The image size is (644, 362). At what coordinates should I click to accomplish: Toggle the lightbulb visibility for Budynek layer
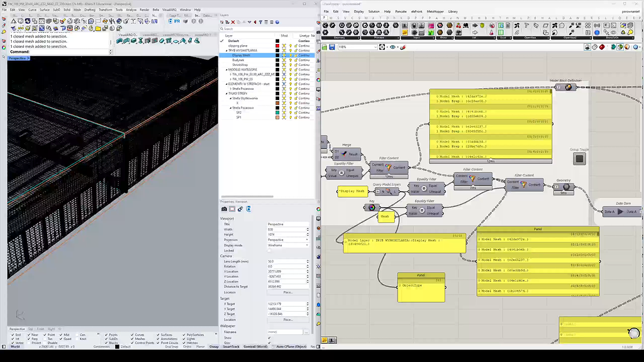point(290,60)
